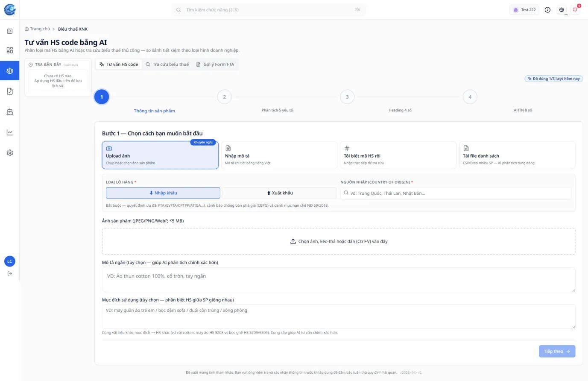Click the Biểu thuế XNK breadcrumb
The width and height of the screenshot is (588, 381).
pos(73,29)
